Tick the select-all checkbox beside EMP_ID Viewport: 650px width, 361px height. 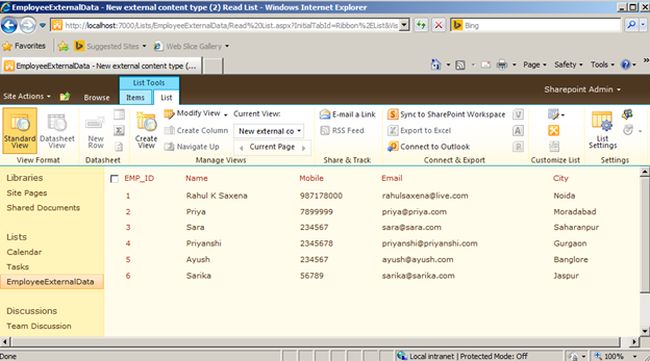(x=114, y=179)
